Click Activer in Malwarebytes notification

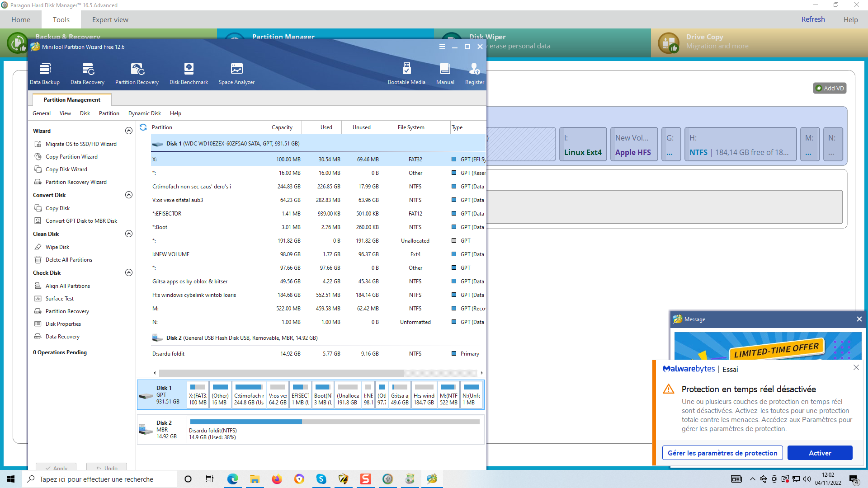pyautogui.click(x=820, y=453)
